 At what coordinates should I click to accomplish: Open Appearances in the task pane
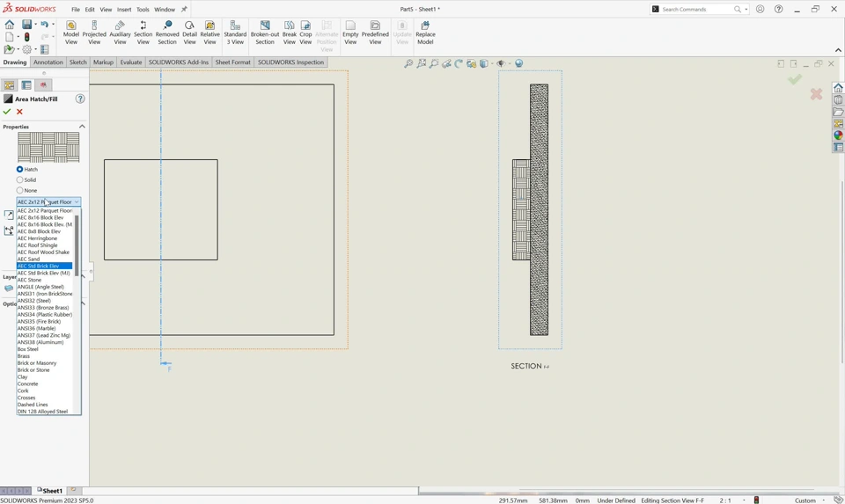click(838, 135)
